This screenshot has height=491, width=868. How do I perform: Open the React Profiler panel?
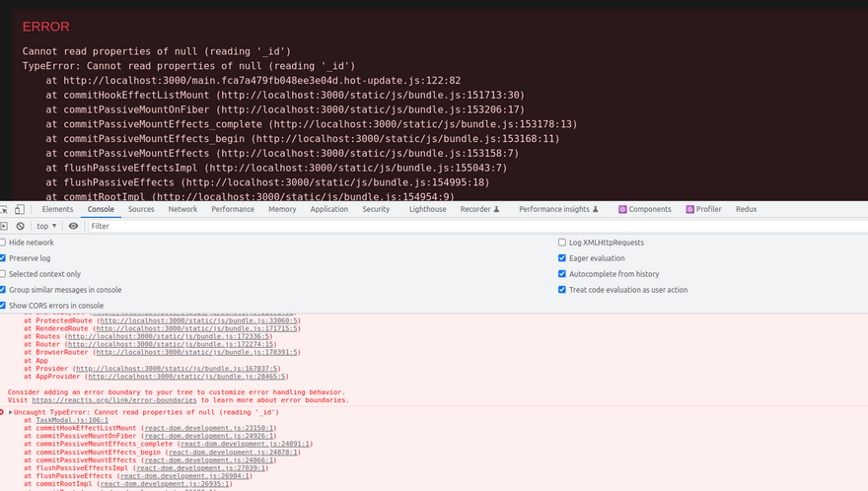click(x=703, y=210)
